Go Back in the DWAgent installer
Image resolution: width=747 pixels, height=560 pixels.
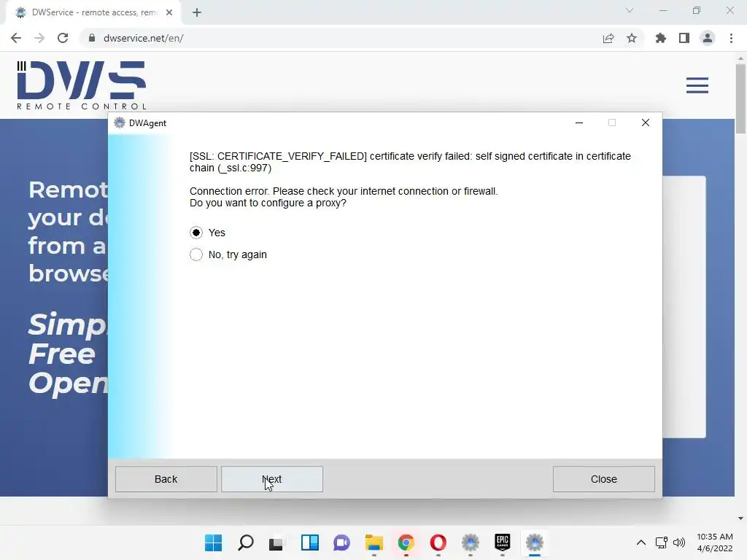[166, 479]
